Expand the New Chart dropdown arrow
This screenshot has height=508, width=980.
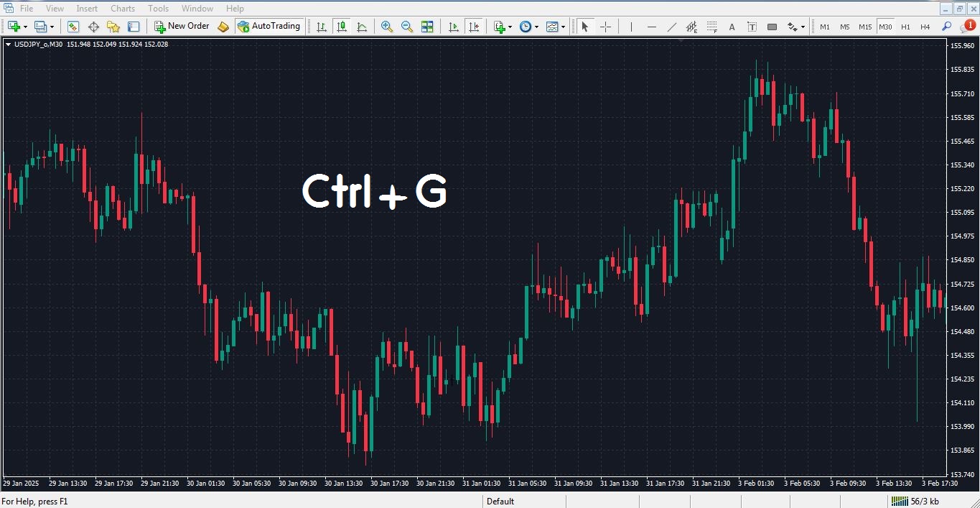point(26,27)
